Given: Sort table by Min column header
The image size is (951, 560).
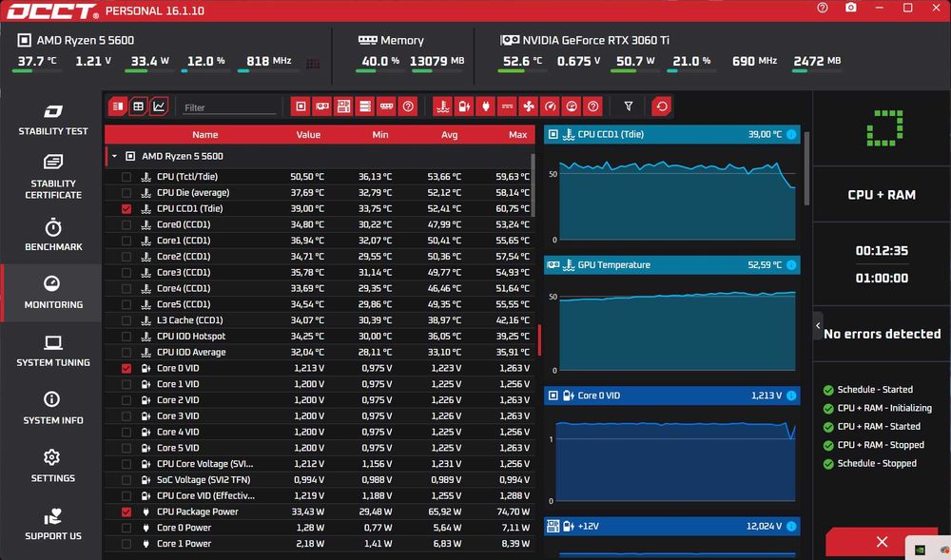Looking at the screenshot, I should click(380, 135).
